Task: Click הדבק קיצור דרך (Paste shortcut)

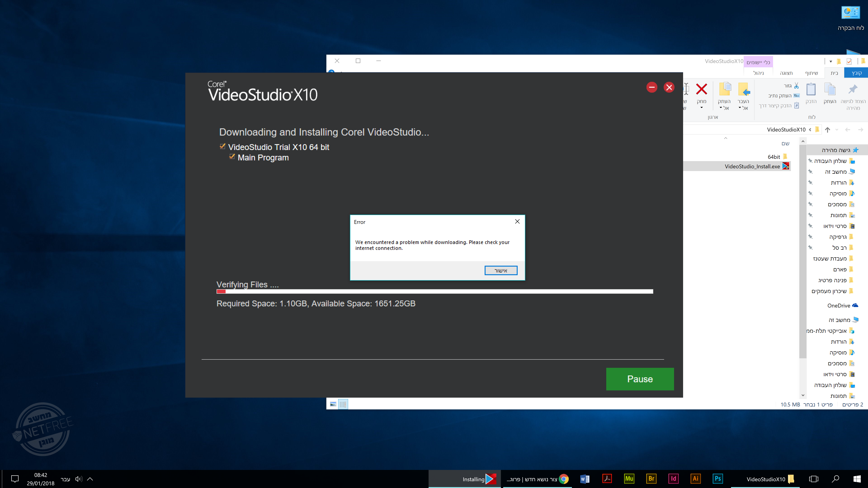Action: coord(779,106)
